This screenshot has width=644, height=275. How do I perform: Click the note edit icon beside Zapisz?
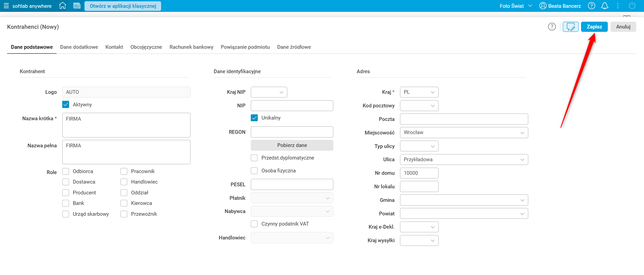click(571, 27)
